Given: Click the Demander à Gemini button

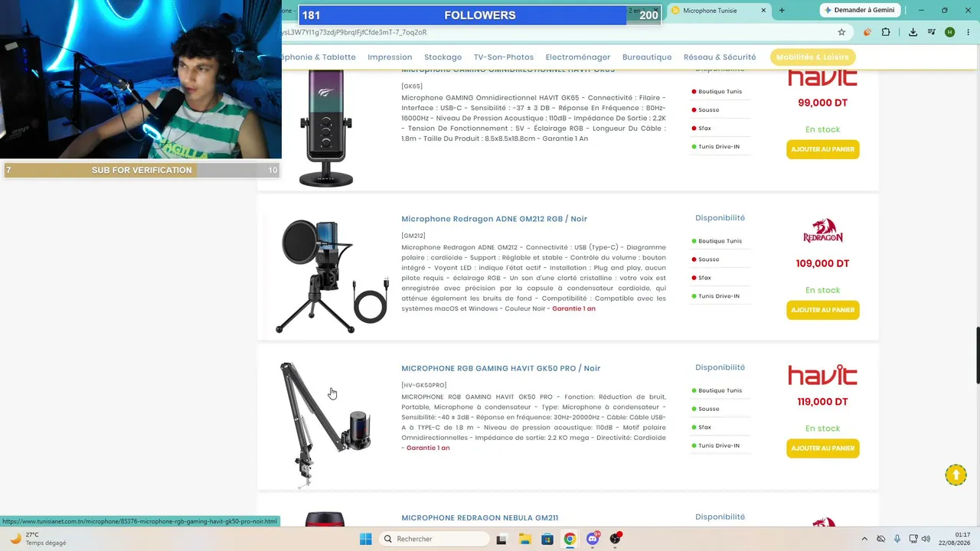Looking at the screenshot, I should 860,10.
